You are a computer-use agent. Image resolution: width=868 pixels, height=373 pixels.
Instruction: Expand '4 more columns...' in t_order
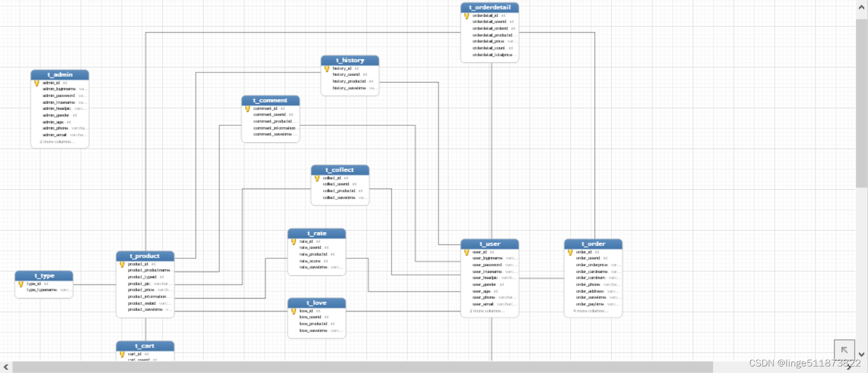coord(590,311)
